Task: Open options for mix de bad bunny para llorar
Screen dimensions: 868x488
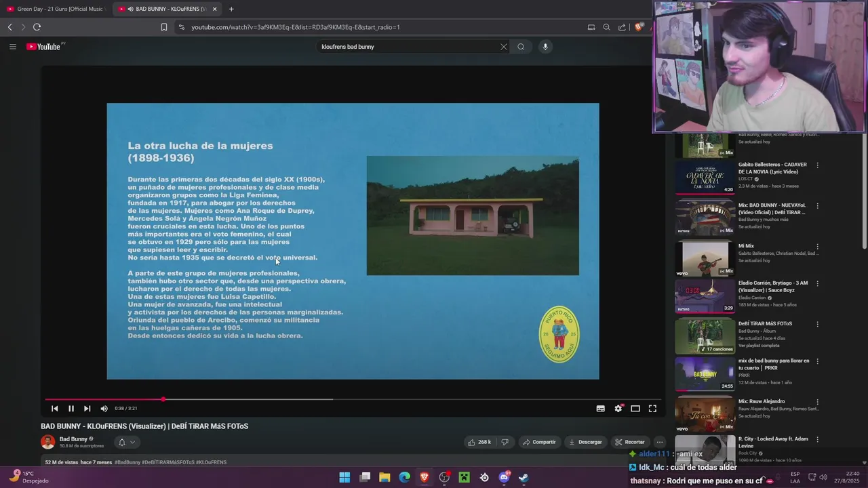Action: coord(817,361)
